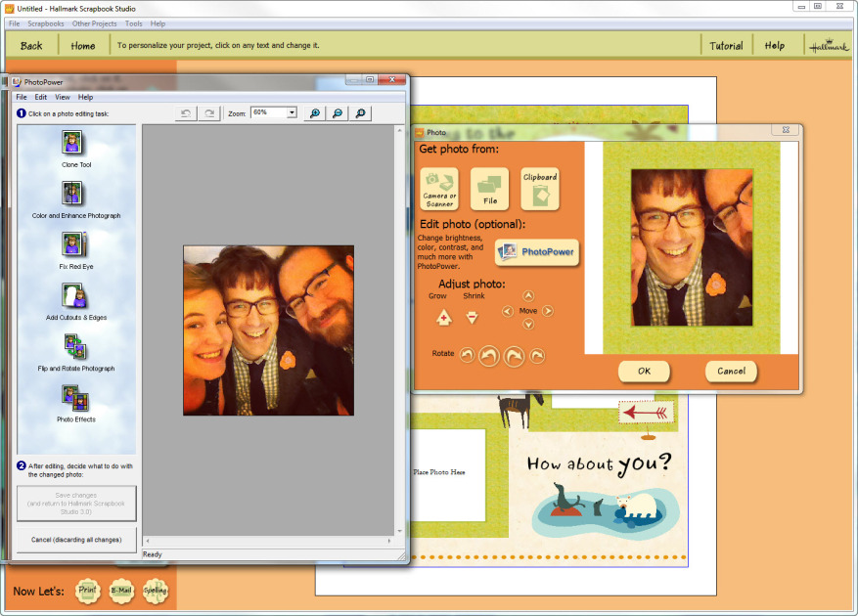858x616 pixels.
Task: Click the Shrink photo arrow icon
Action: click(x=472, y=318)
